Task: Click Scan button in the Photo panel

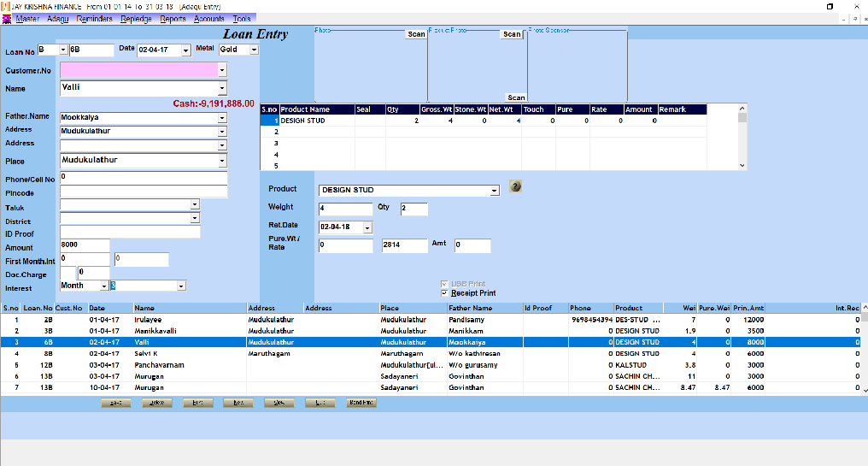Action: [x=416, y=34]
